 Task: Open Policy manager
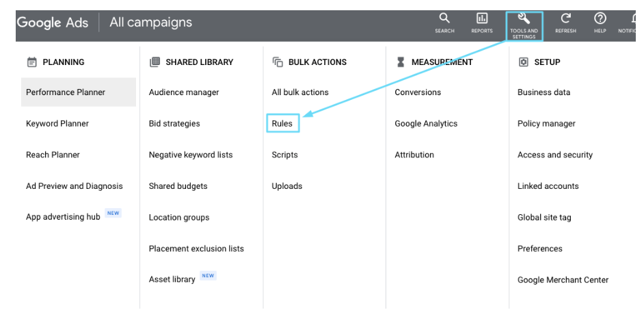pyautogui.click(x=546, y=124)
